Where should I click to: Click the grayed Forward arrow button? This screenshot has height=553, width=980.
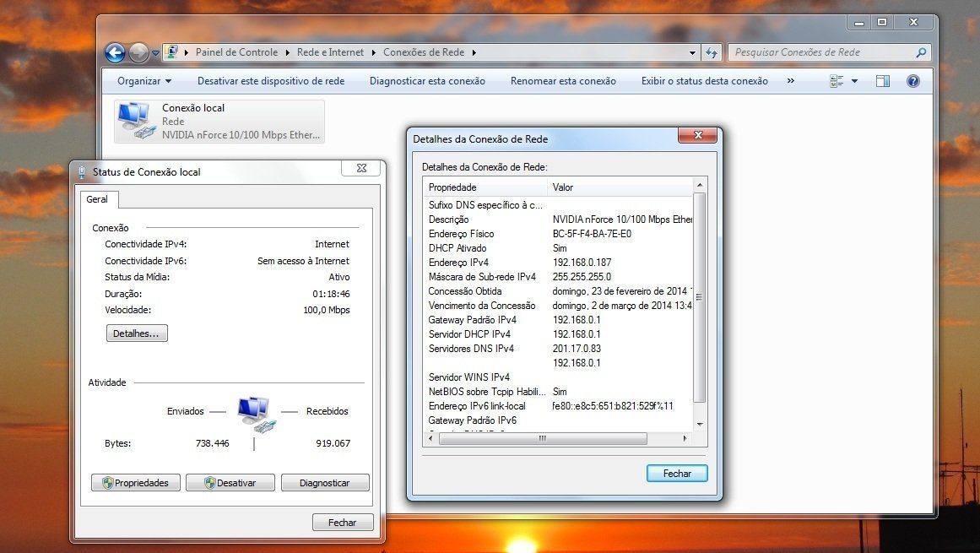[138, 53]
